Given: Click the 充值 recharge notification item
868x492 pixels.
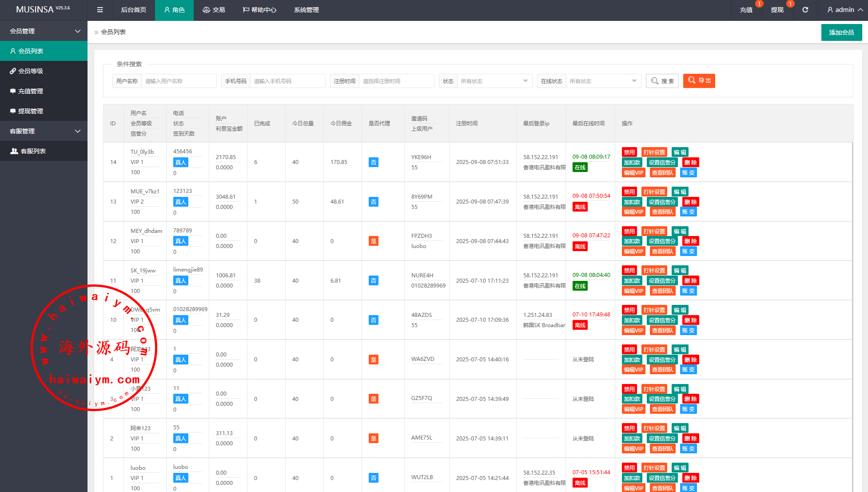Looking at the screenshot, I should [x=746, y=10].
